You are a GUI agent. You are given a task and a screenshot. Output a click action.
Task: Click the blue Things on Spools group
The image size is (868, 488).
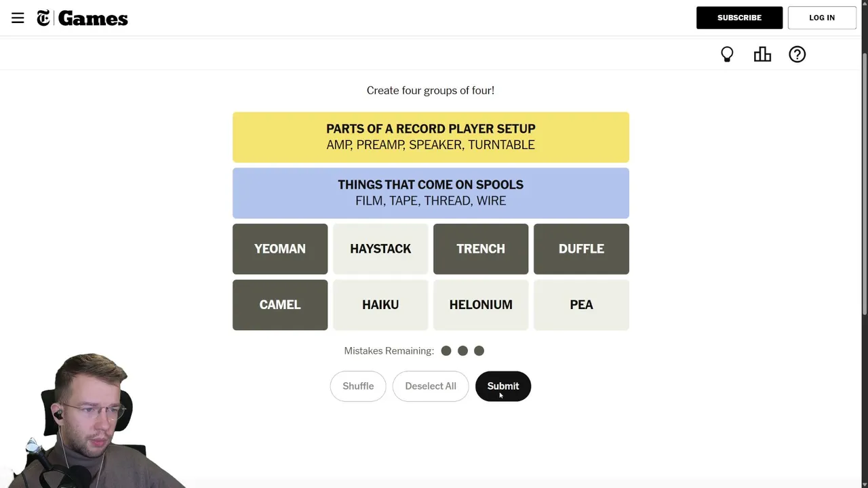tap(431, 193)
